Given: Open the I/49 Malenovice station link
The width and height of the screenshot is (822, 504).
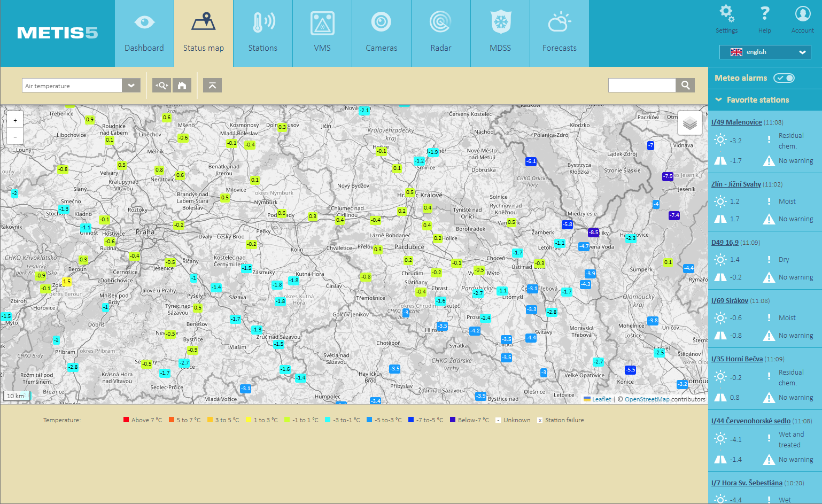Looking at the screenshot, I should (736, 122).
